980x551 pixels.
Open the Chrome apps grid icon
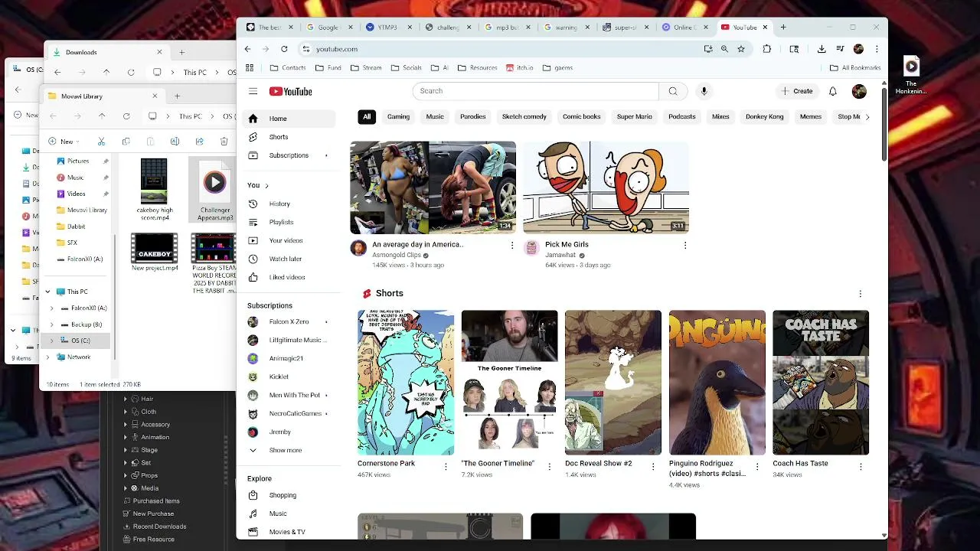249,67
